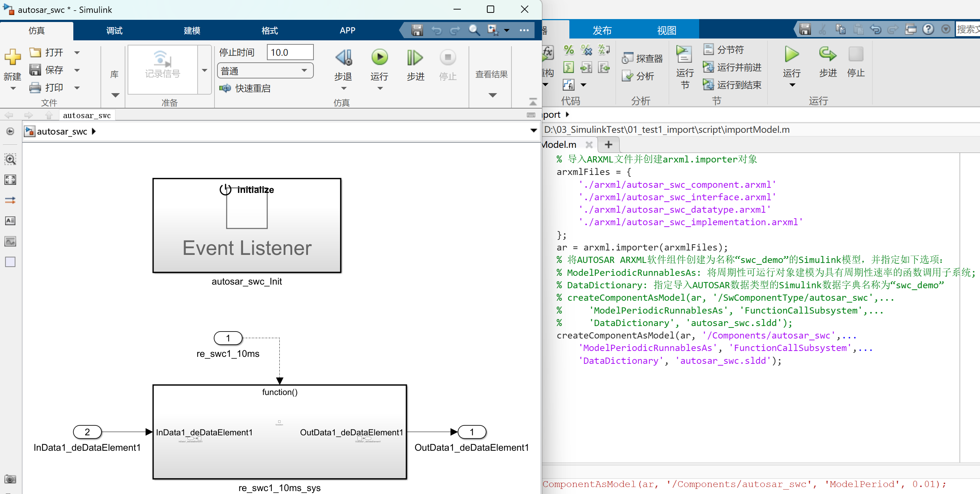
Task: Click the Step Back icon
Action: click(343, 58)
